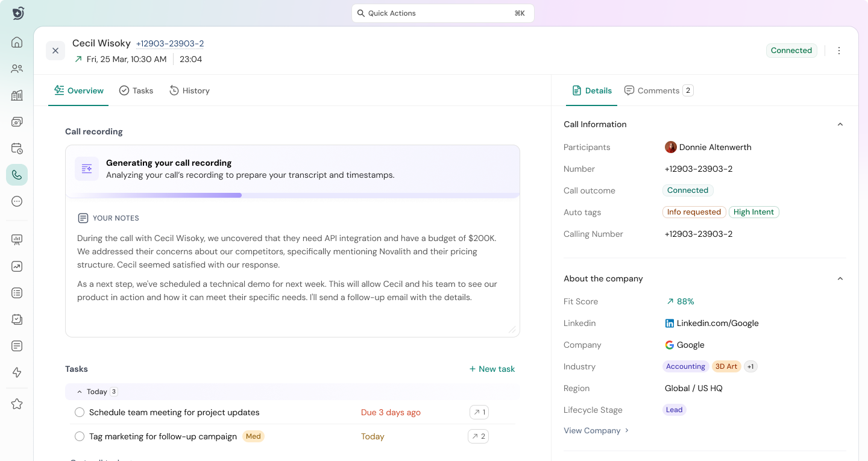
Task: Click the app logo at top left
Action: click(x=18, y=13)
